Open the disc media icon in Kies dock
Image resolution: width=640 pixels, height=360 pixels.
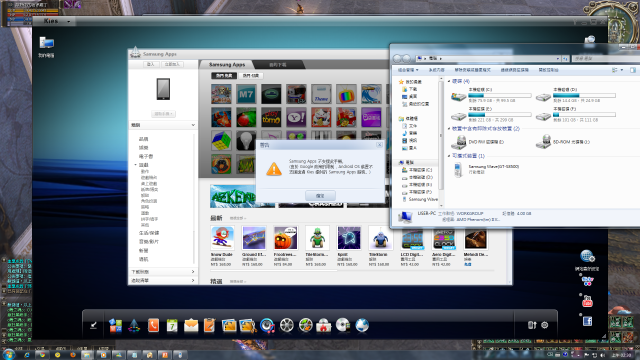coord(343,325)
